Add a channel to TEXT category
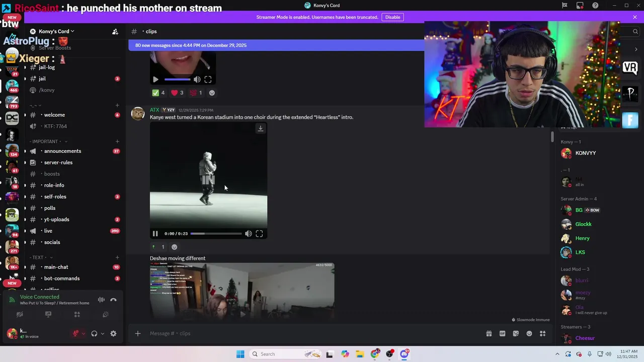 coord(117,257)
